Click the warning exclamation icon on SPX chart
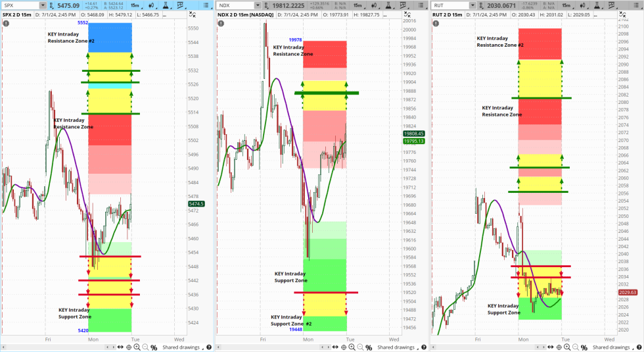Viewport: 644px width, 352px height. tap(6, 23)
